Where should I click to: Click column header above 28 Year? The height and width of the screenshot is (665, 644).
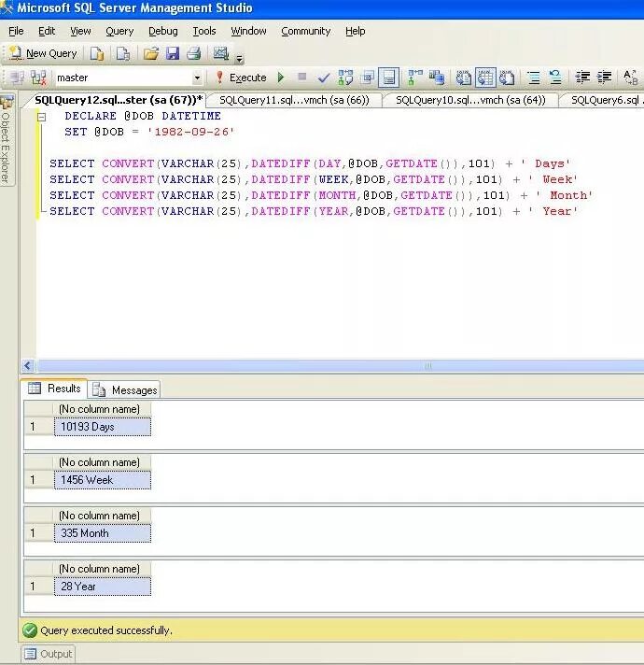click(102, 569)
